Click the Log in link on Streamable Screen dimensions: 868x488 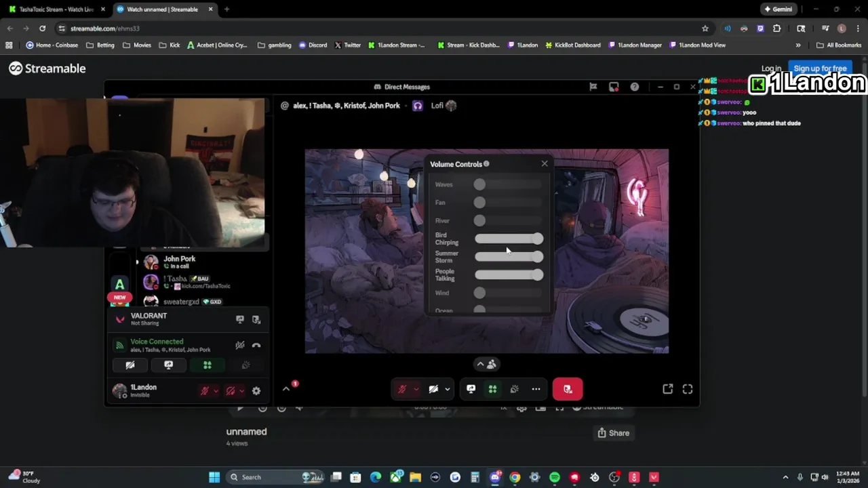771,68
